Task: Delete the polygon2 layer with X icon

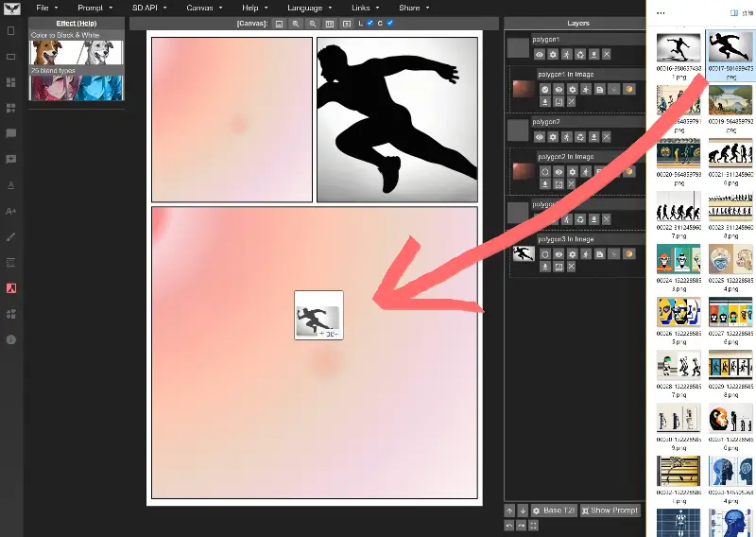Action: [x=606, y=136]
